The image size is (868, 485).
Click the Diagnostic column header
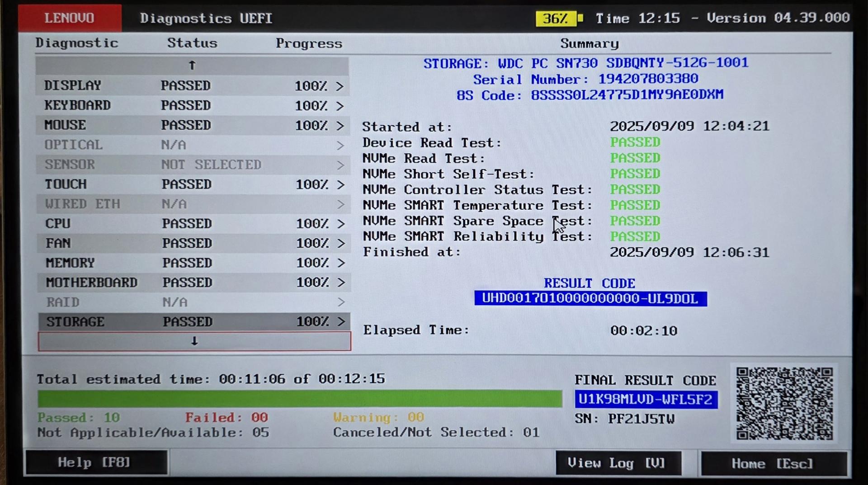(x=77, y=43)
